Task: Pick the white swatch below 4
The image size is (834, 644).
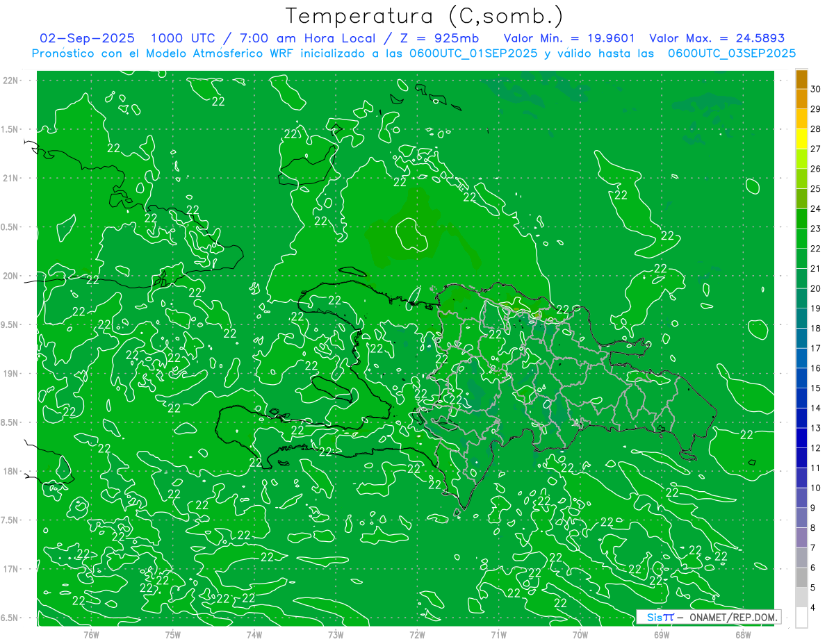Action: (x=801, y=617)
